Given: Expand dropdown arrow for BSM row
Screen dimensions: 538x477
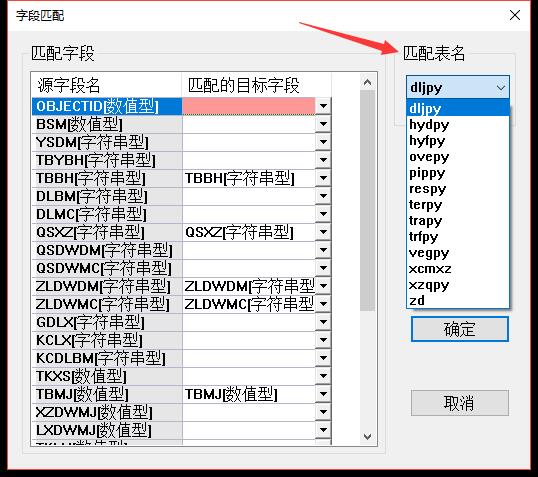Looking at the screenshot, I should (323, 124).
